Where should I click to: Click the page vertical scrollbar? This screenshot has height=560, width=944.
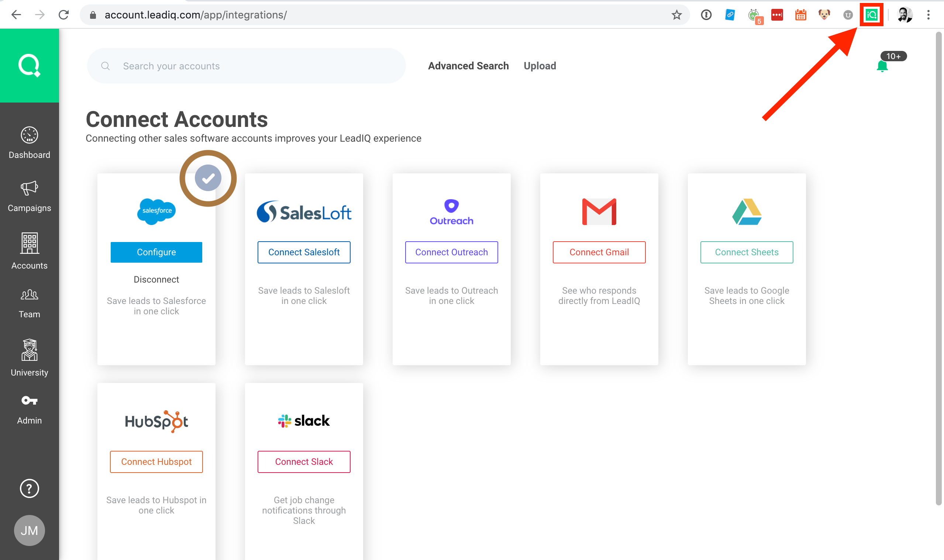[x=938, y=264]
